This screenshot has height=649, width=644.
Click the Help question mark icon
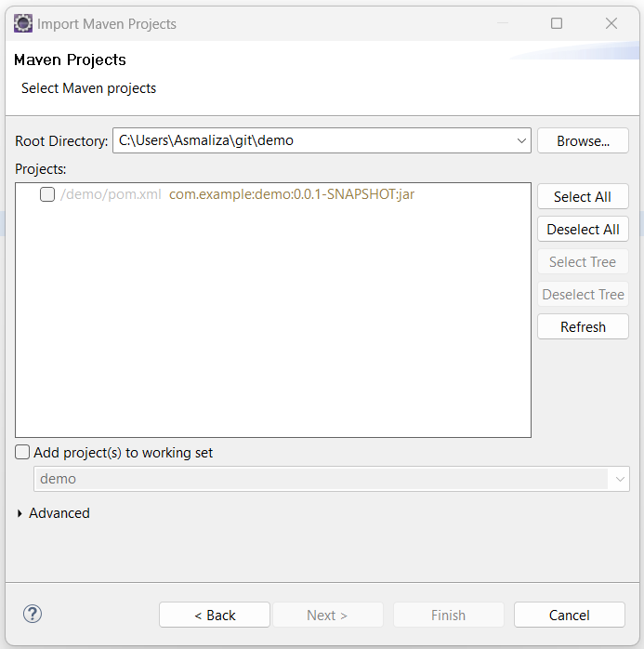coord(33,614)
